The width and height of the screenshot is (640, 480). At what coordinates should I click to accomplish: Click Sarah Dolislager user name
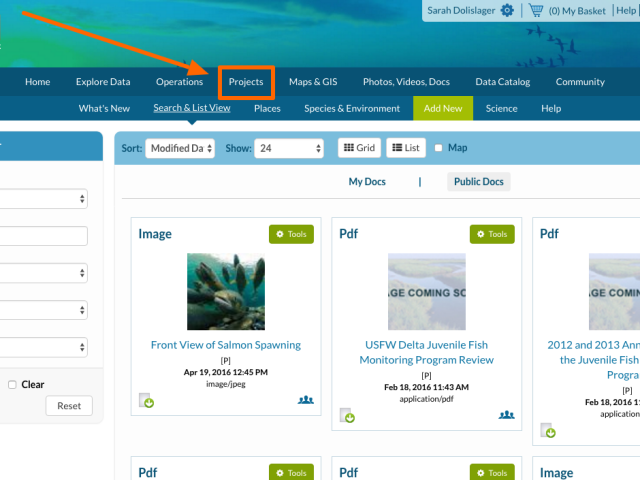click(461, 11)
